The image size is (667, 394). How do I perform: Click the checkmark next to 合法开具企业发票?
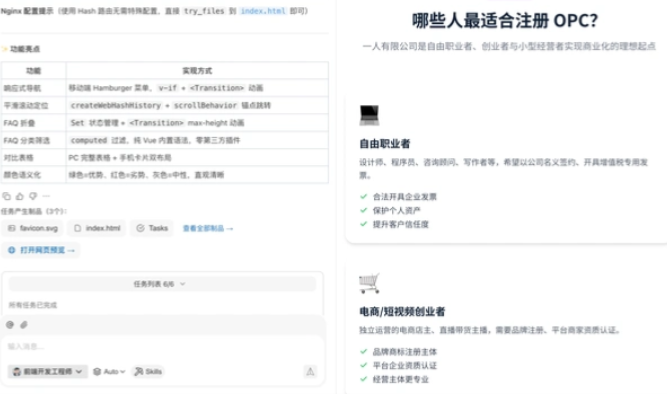coord(363,197)
